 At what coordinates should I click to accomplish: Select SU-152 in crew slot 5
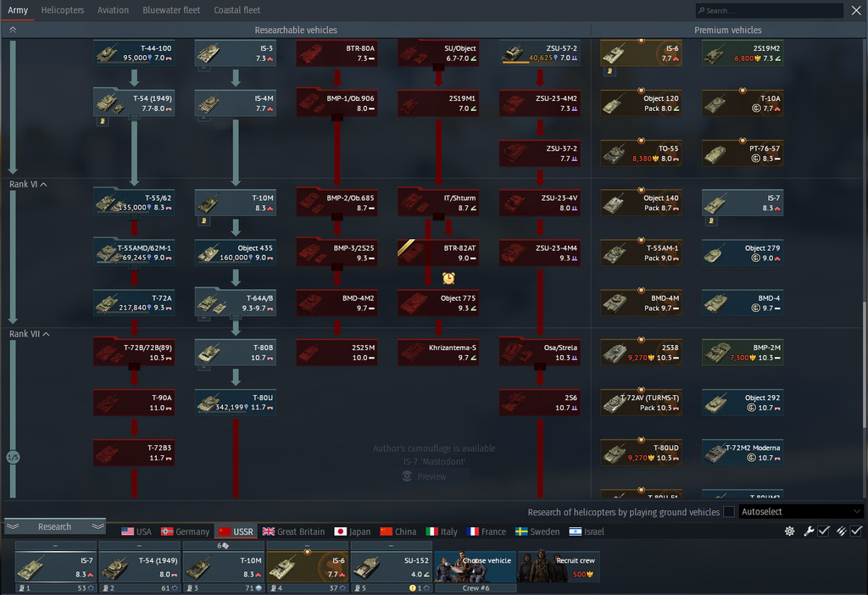[x=391, y=566]
